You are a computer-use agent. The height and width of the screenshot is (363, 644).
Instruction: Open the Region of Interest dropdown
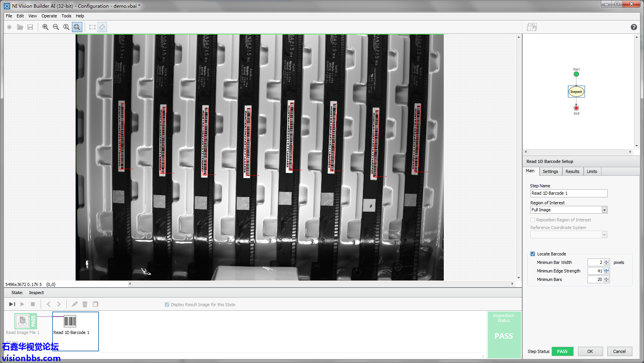point(604,210)
